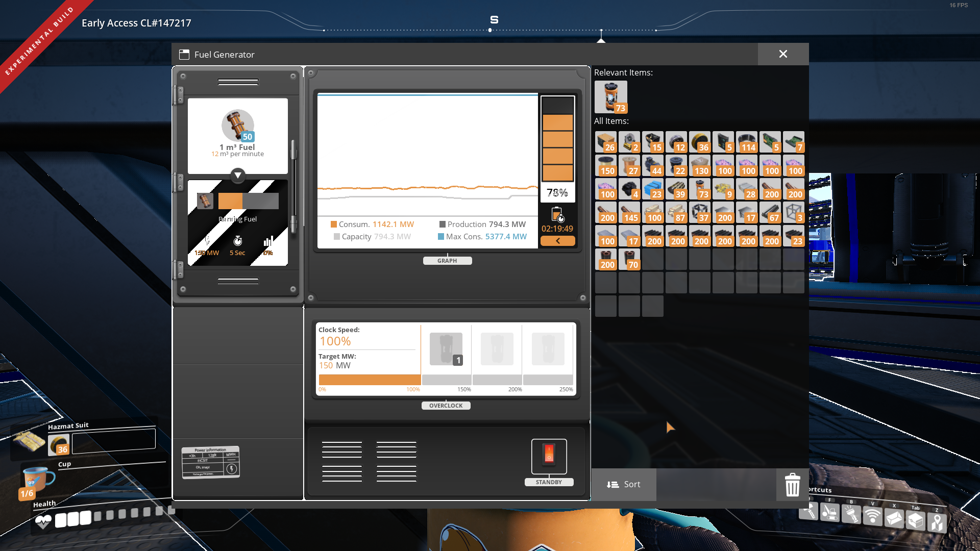Click the fuel input slot with 50

[238, 126]
